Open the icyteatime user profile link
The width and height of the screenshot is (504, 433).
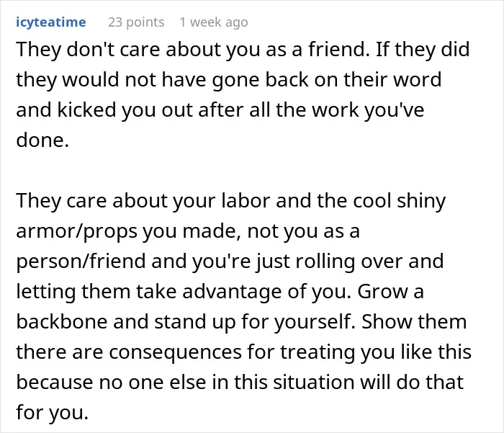51,22
